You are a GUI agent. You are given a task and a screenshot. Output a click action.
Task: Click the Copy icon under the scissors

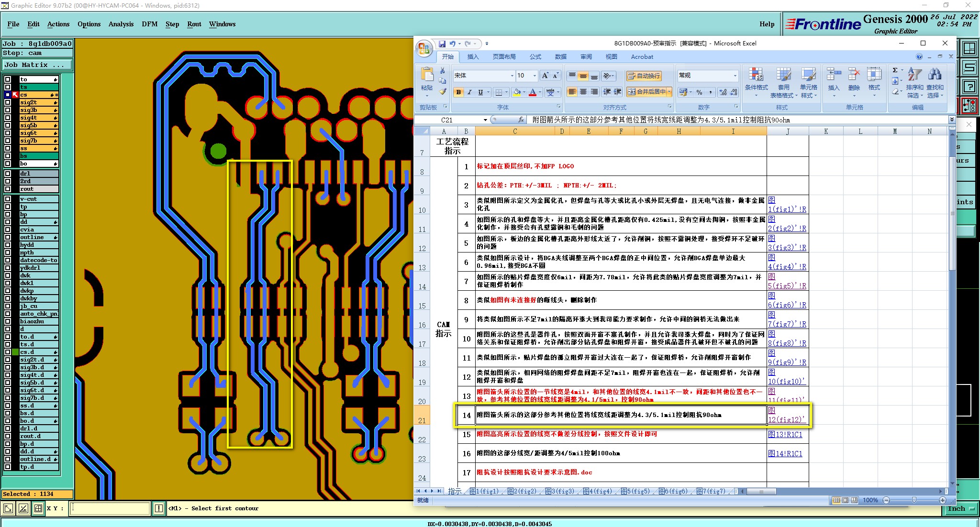pyautogui.click(x=443, y=81)
